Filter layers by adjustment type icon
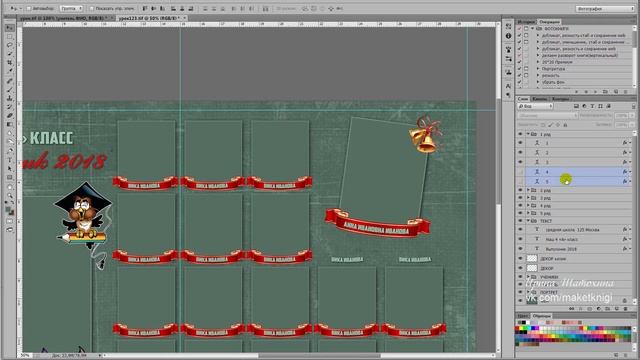Screen dimensions: 640x360 584,106
